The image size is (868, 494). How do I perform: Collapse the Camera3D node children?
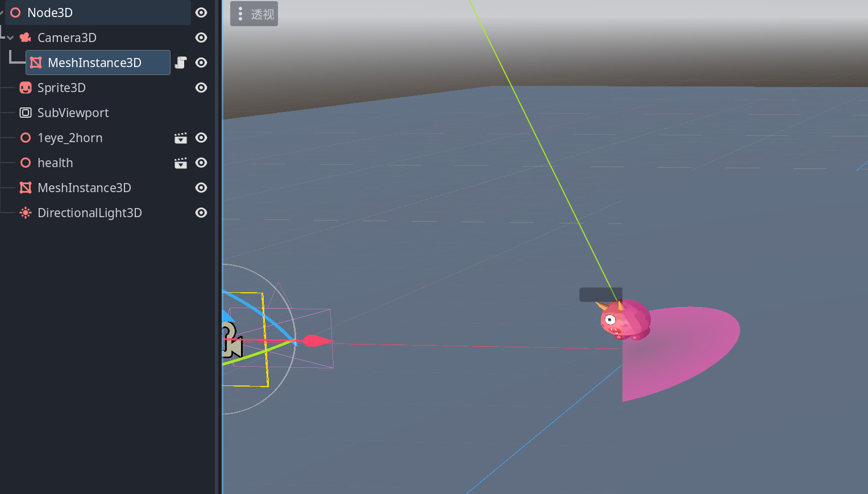coord(10,38)
